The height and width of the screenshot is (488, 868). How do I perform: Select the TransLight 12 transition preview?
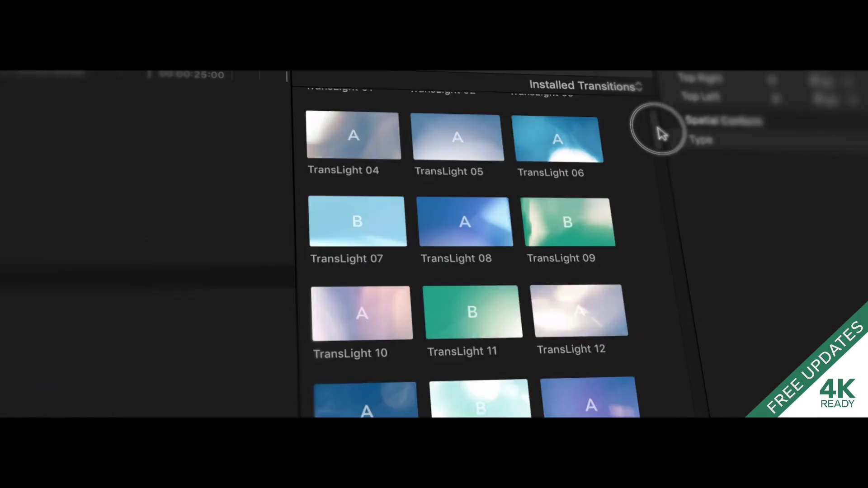(579, 310)
